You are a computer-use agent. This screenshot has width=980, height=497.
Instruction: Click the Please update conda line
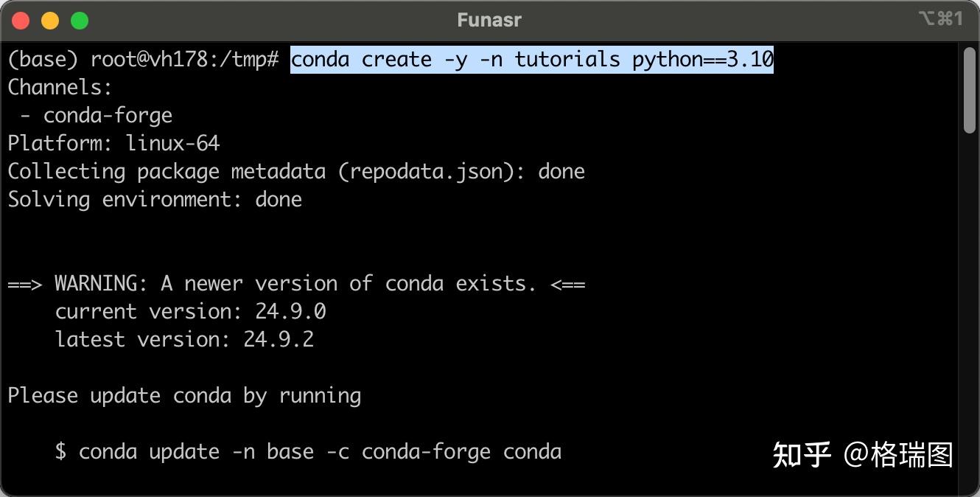[x=184, y=396]
